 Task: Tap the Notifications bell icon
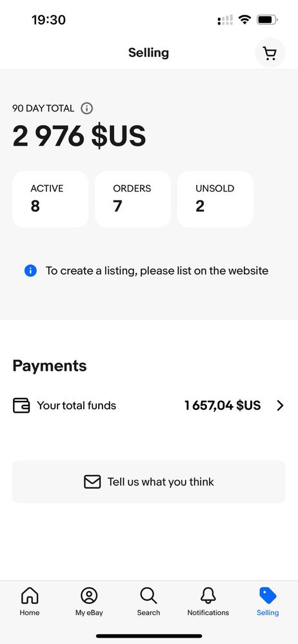[x=208, y=596]
